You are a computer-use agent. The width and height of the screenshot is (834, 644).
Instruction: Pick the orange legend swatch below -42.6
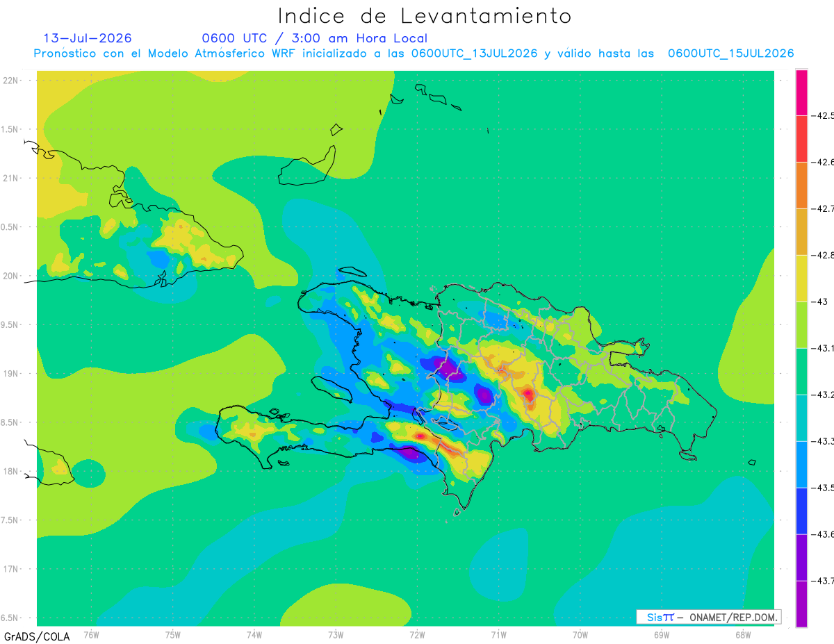(801, 185)
